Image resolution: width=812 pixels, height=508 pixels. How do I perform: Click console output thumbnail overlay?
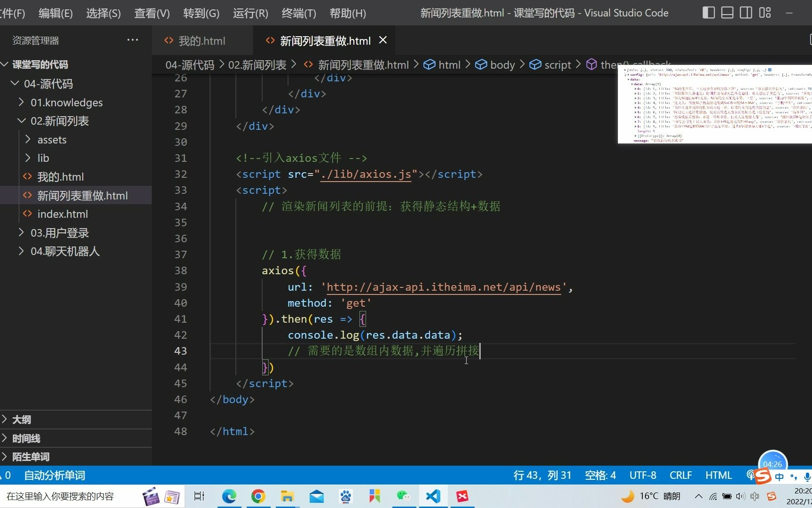[x=715, y=104]
